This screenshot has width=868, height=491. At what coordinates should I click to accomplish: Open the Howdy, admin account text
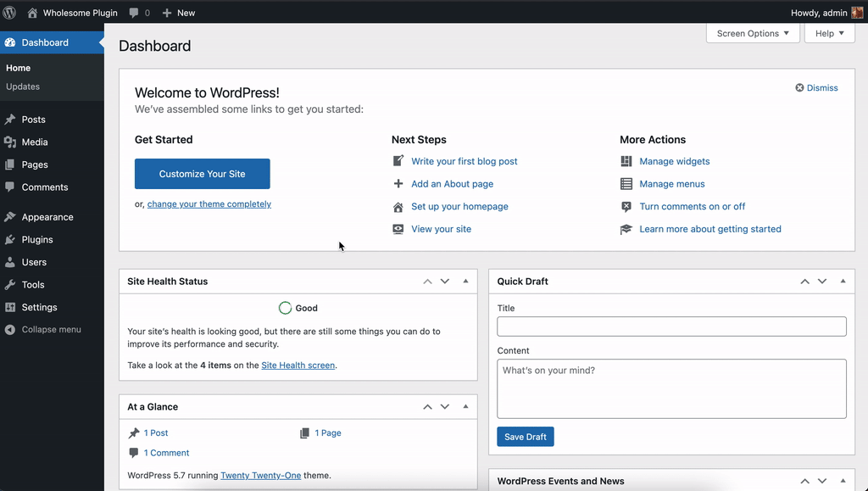(x=819, y=13)
